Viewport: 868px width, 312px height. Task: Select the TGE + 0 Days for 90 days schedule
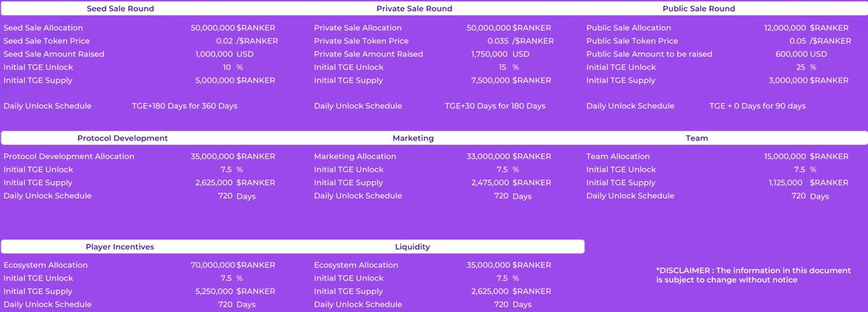tap(757, 106)
